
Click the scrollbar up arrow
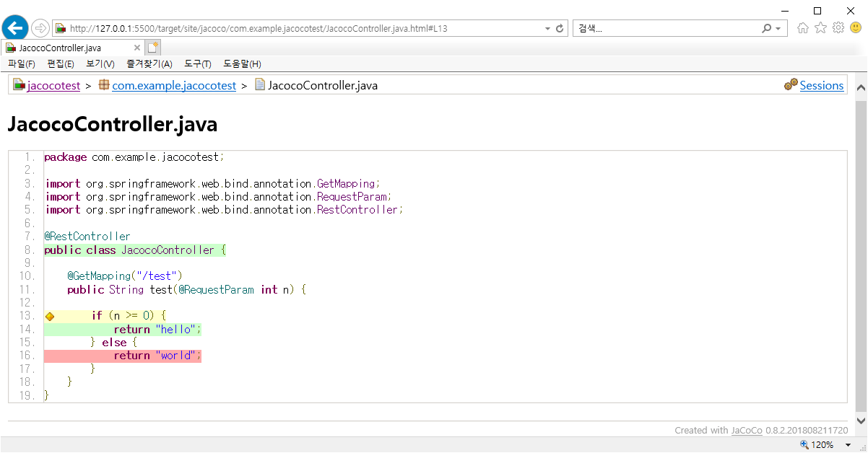pos(861,87)
